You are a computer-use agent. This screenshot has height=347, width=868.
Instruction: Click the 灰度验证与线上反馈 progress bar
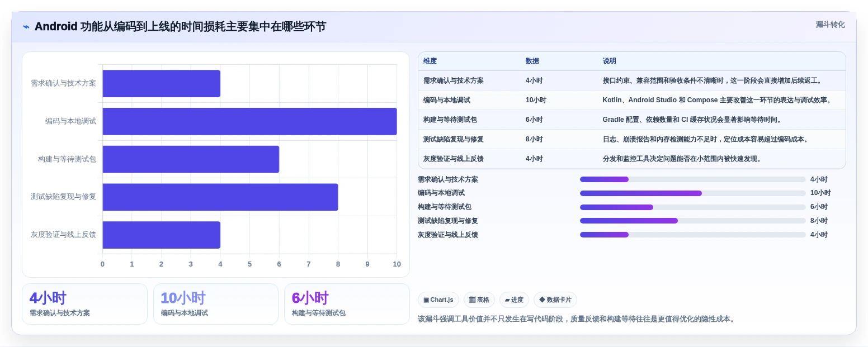pos(692,235)
